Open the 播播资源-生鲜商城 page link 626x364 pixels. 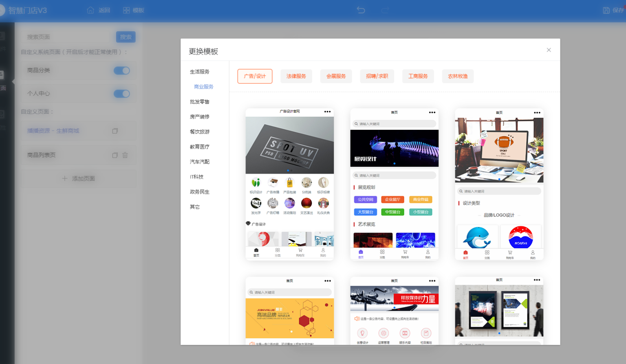click(53, 131)
